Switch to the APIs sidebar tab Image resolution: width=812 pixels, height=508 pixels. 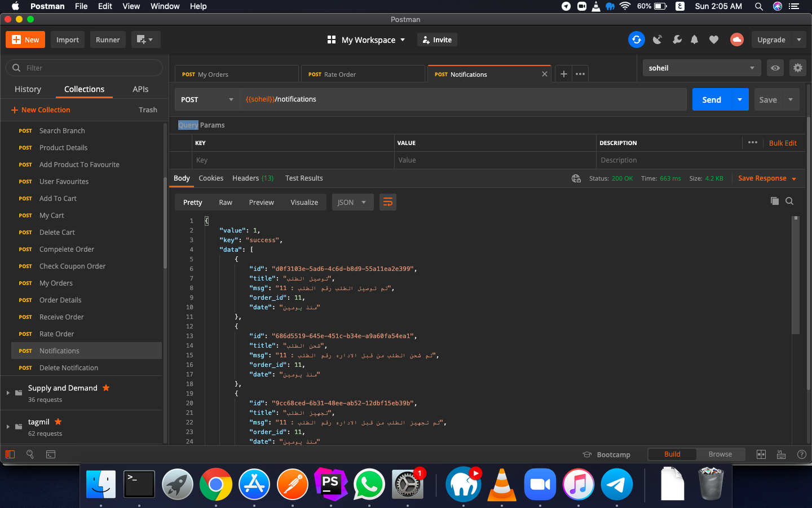[x=140, y=89]
